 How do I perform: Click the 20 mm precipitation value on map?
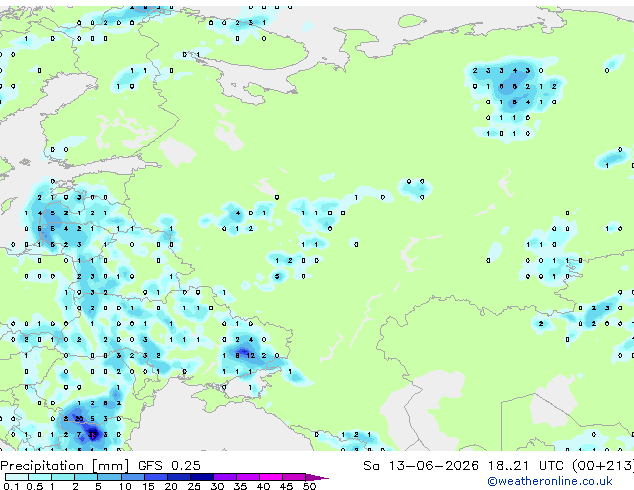79,419
